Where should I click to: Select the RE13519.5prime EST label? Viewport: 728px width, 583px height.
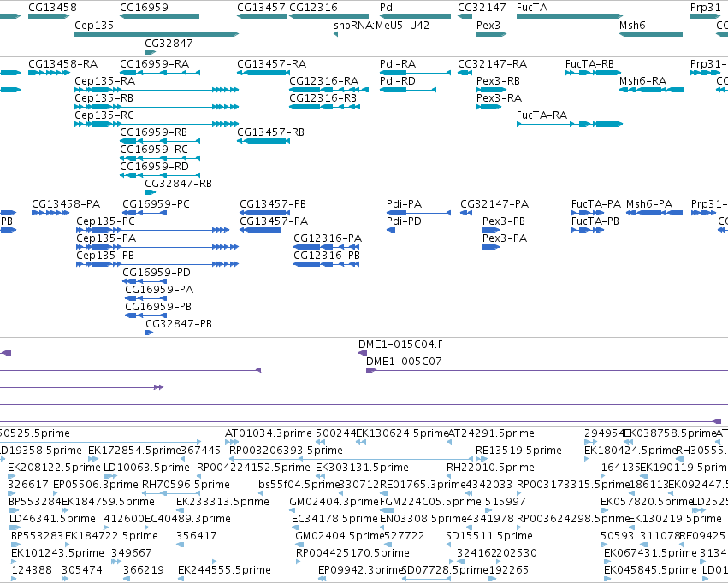click(518, 450)
